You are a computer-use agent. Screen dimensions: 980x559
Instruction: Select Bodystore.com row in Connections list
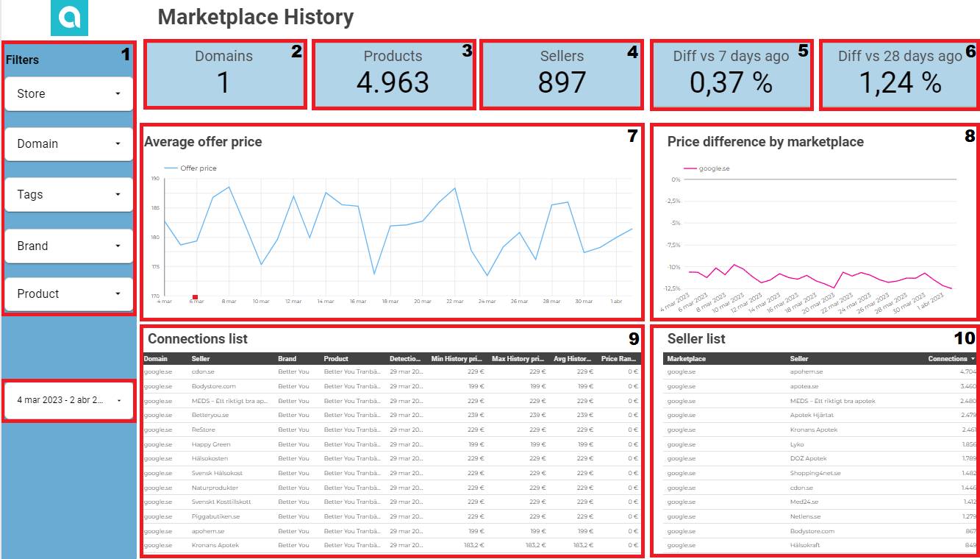pos(214,386)
